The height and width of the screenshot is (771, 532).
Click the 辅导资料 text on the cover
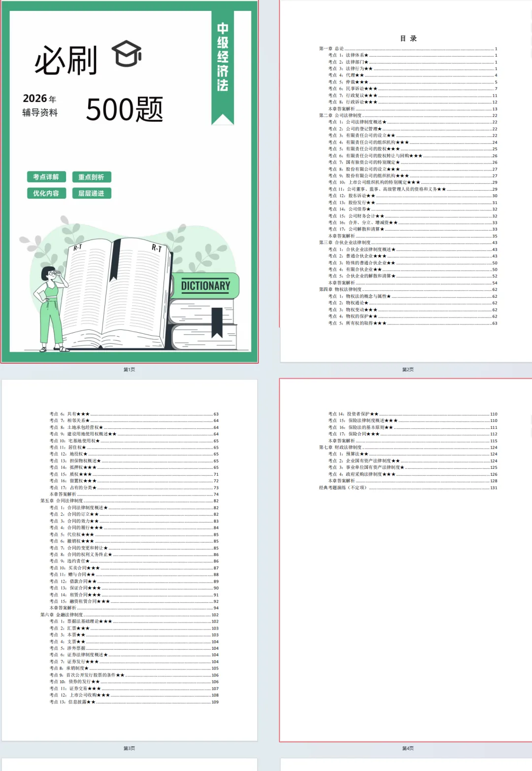click(x=40, y=113)
